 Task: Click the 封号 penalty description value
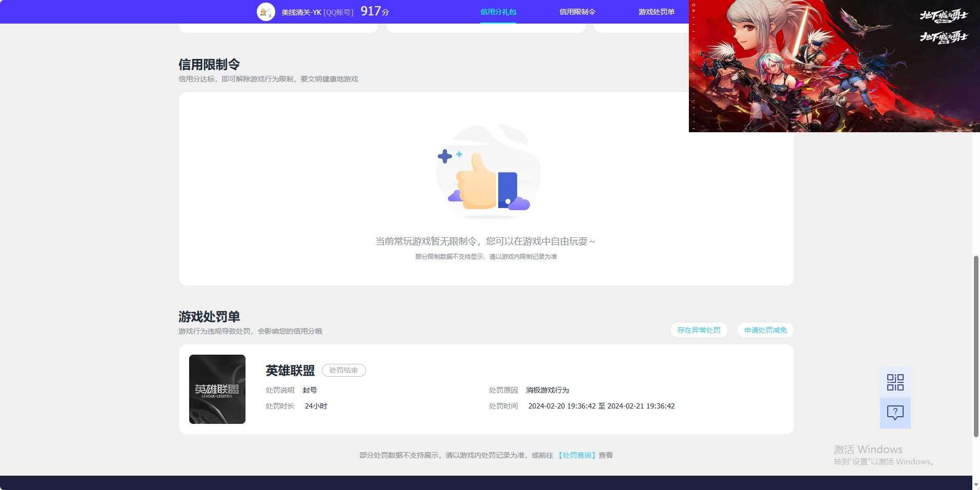point(310,390)
